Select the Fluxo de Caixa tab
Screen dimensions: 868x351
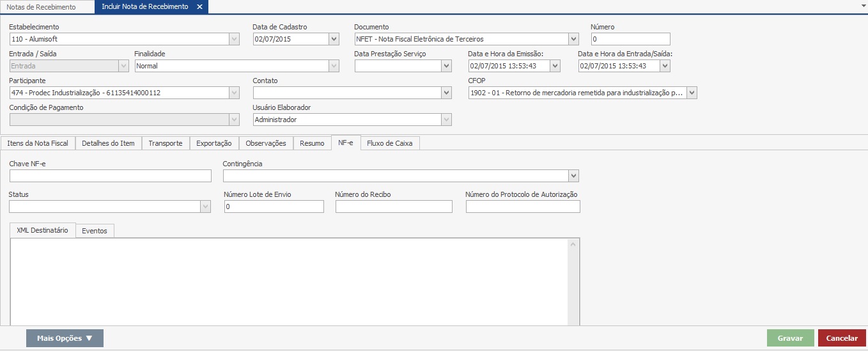(390, 143)
